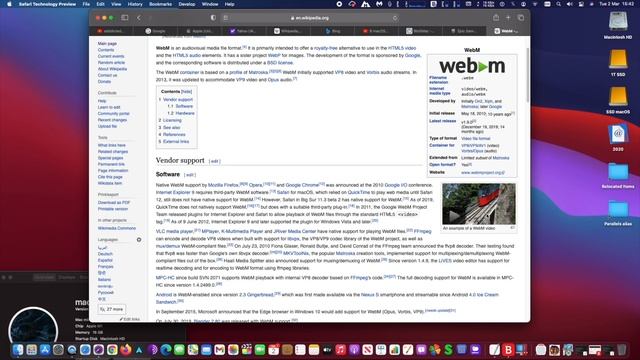640x360 pixels.
Task: Show the tab overview grid
Action: click(x=521, y=18)
